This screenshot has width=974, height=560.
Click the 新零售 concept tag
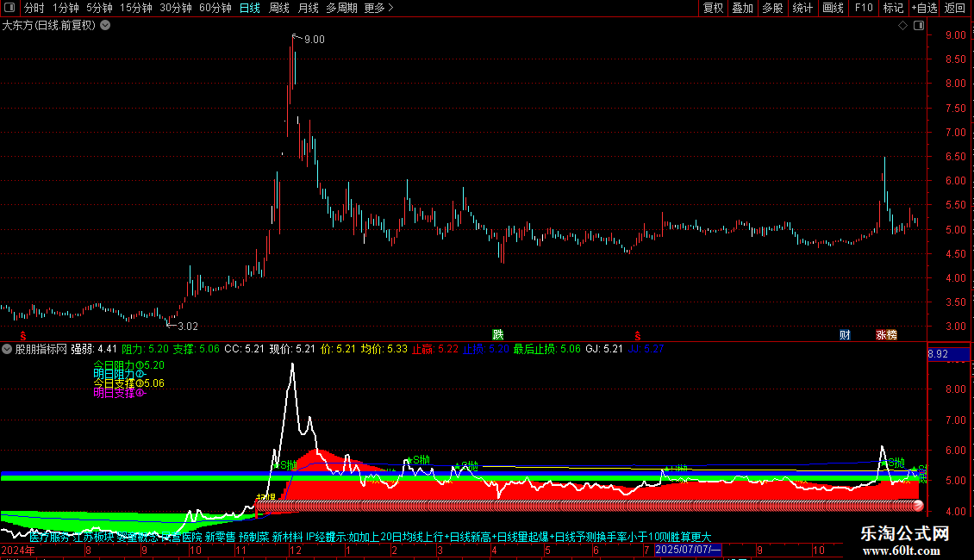pos(220,537)
